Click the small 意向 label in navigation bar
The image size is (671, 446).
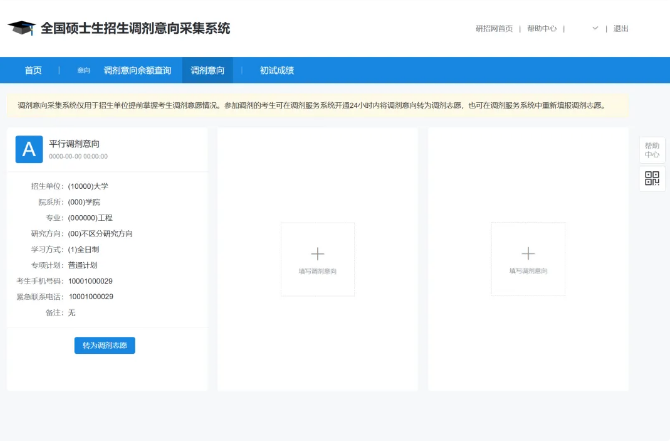(x=83, y=71)
